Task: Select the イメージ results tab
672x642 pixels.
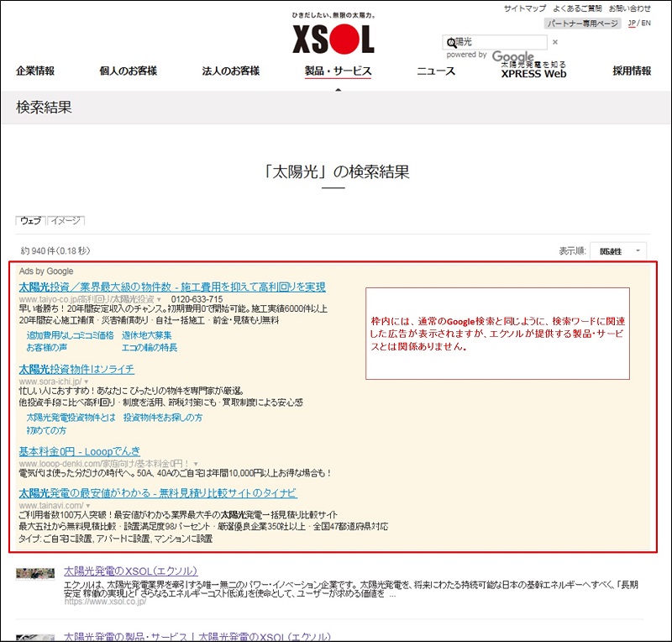Action: coord(66,220)
